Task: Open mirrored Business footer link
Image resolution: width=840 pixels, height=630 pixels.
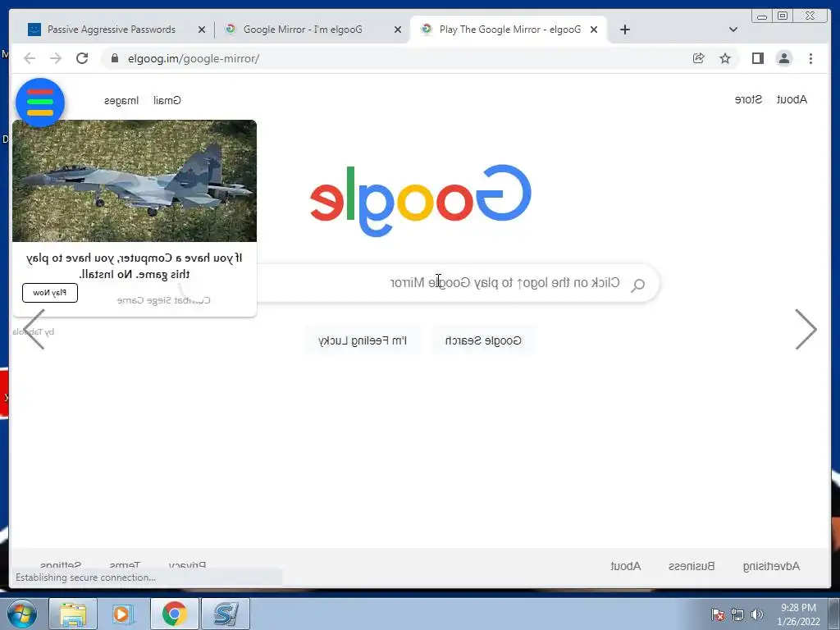Action: tap(691, 566)
